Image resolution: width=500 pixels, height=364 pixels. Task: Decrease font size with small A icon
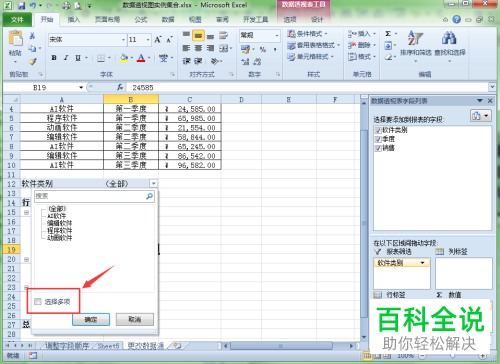(x=169, y=40)
